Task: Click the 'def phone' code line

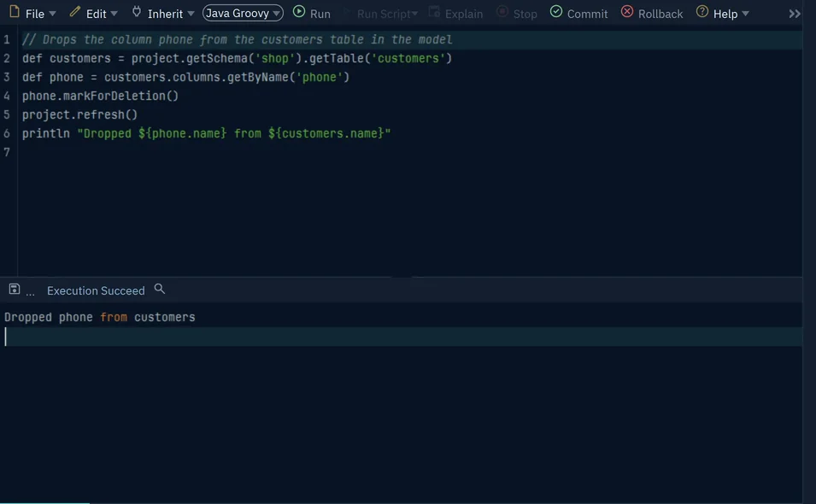Action: pos(185,77)
